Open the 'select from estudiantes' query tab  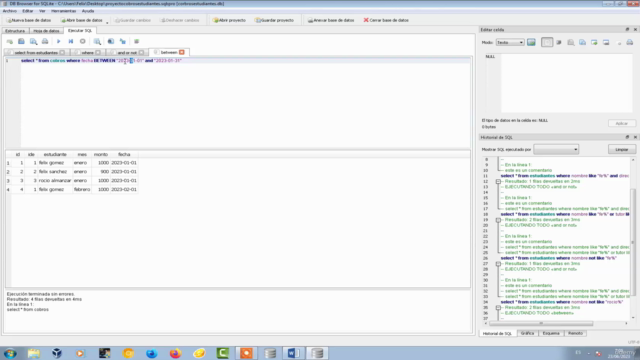(36, 53)
